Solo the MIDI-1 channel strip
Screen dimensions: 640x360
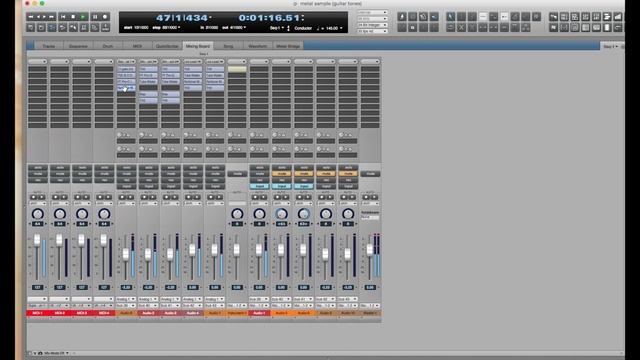38,168
